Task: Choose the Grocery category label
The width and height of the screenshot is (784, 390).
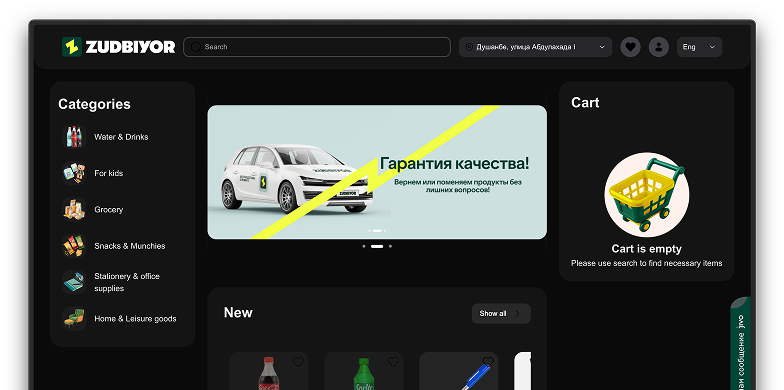Action: [x=108, y=210]
